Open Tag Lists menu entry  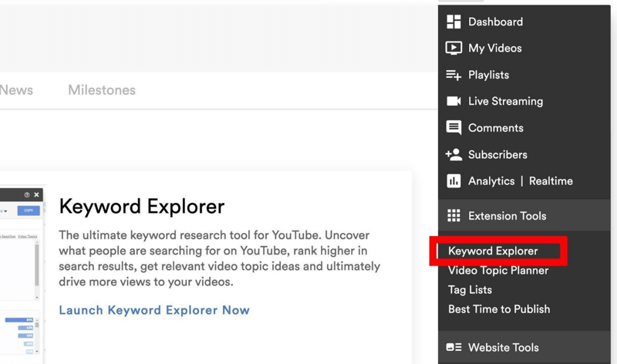coord(470,290)
